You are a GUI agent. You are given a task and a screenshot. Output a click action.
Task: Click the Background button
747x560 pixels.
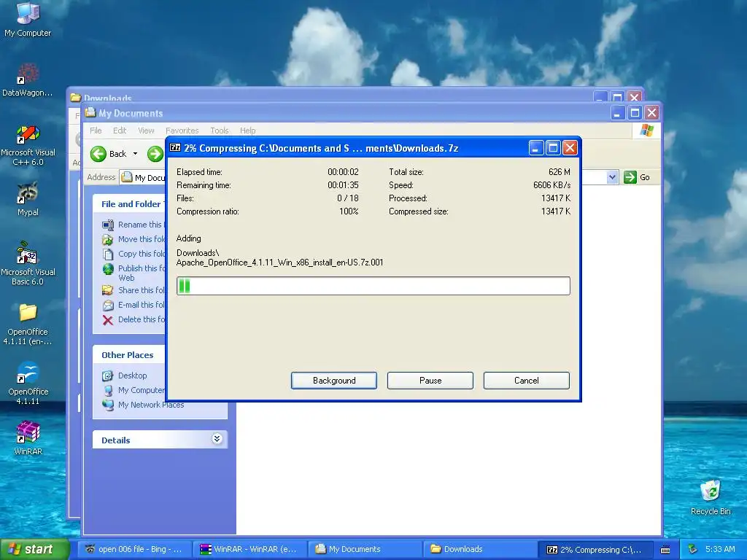334,381
